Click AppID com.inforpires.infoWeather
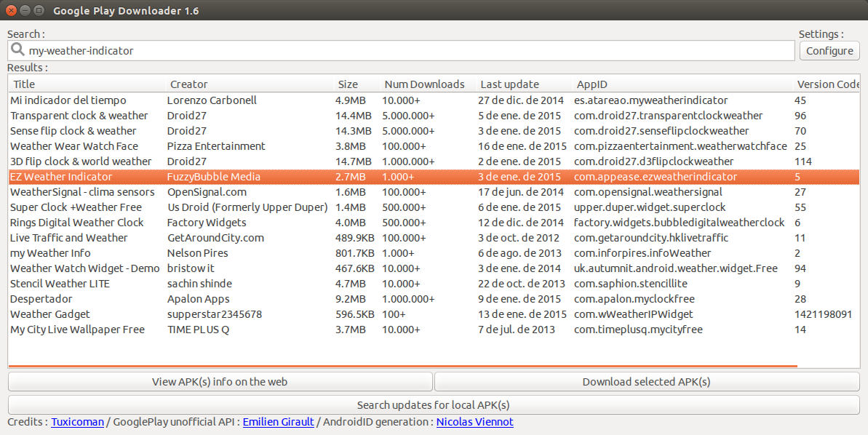 click(642, 253)
